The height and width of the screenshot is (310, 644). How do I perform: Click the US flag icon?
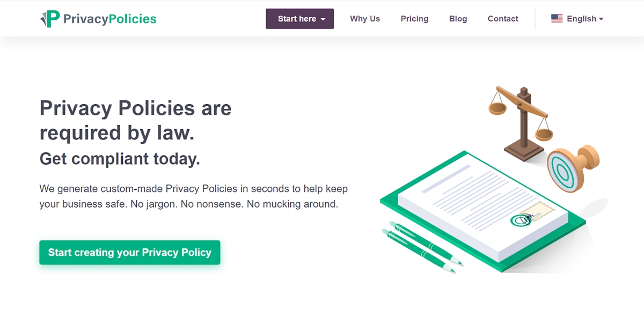(557, 19)
